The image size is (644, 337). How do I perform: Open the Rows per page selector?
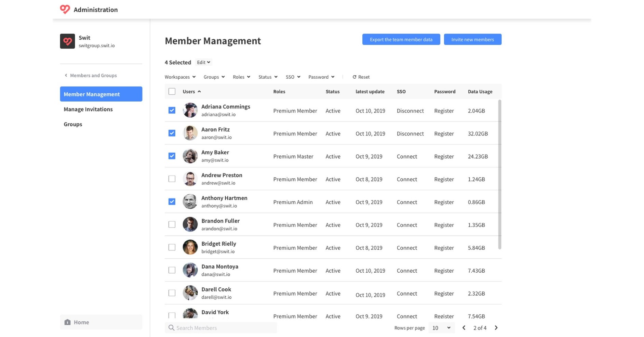[x=441, y=328]
